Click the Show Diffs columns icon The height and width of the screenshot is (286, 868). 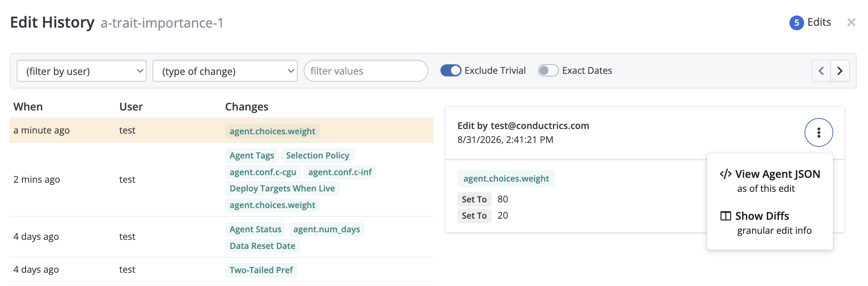726,216
